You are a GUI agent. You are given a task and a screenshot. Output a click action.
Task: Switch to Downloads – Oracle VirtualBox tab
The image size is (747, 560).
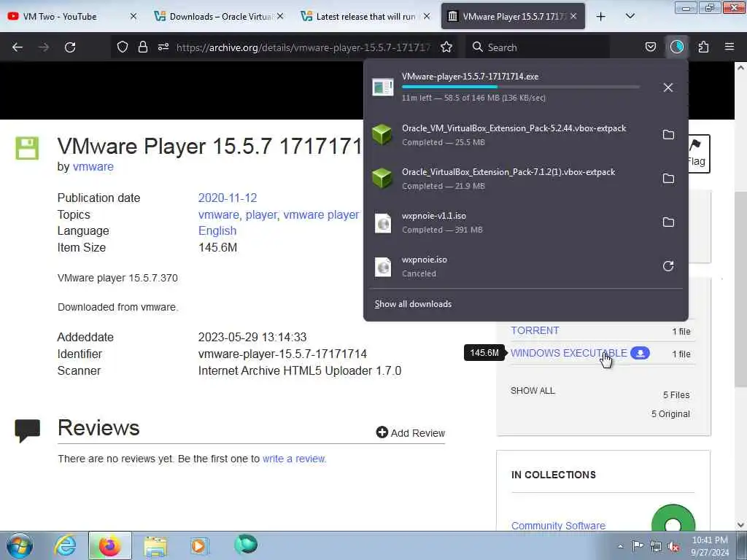click(219, 16)
